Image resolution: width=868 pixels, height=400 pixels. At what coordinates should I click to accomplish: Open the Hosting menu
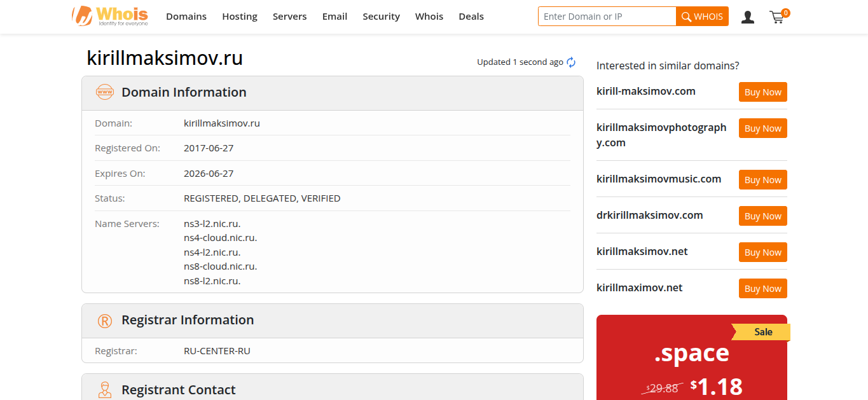click(x=240, y=17)
